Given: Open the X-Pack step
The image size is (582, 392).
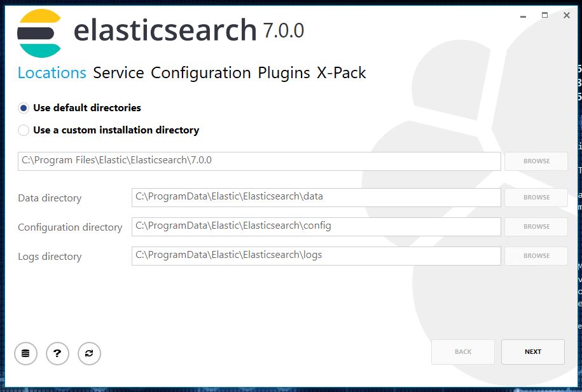Looking at the screenshot, I should [x=342, y=72].
